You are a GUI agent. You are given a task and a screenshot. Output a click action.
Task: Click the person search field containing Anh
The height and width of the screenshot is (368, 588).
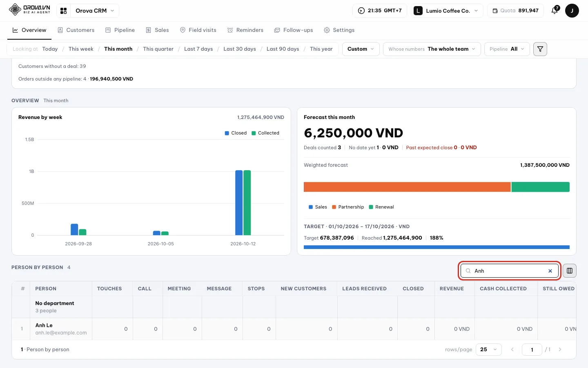point(509,271)
